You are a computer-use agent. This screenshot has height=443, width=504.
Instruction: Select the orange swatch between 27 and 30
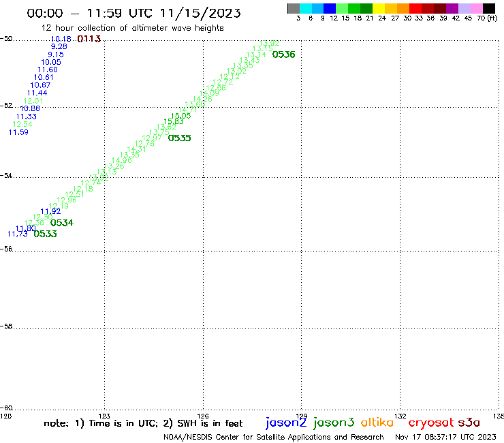403,8
